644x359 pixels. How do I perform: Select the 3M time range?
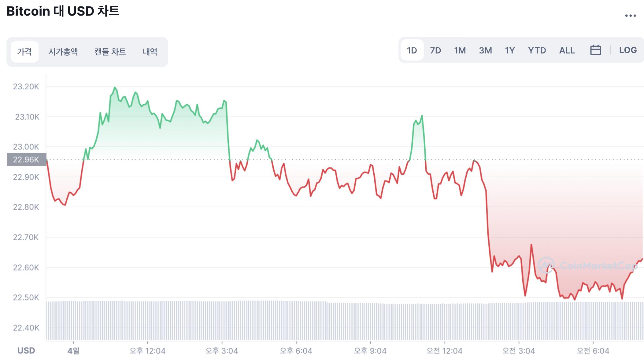(485, 50)
